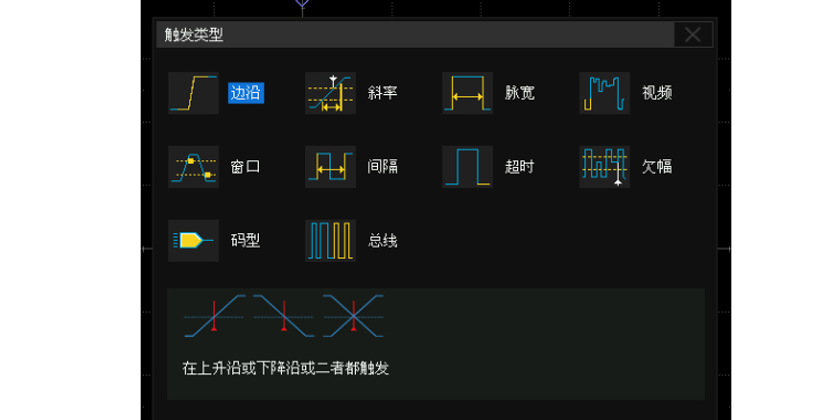
Task: Select the Pulse width trigger icon
Action: [467, 93]
